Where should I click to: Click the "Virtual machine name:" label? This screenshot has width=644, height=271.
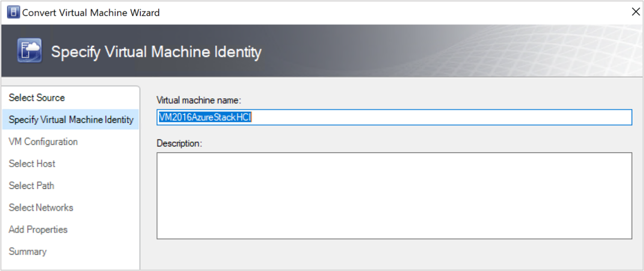pos(199,100)
